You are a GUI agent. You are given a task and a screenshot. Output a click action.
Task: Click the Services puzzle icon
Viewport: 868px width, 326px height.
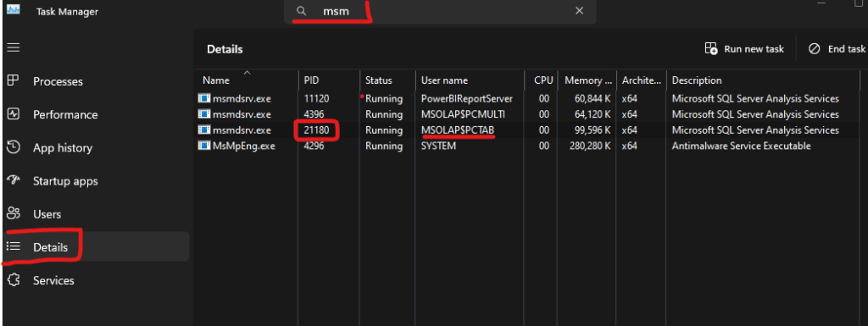click(14, 279)
